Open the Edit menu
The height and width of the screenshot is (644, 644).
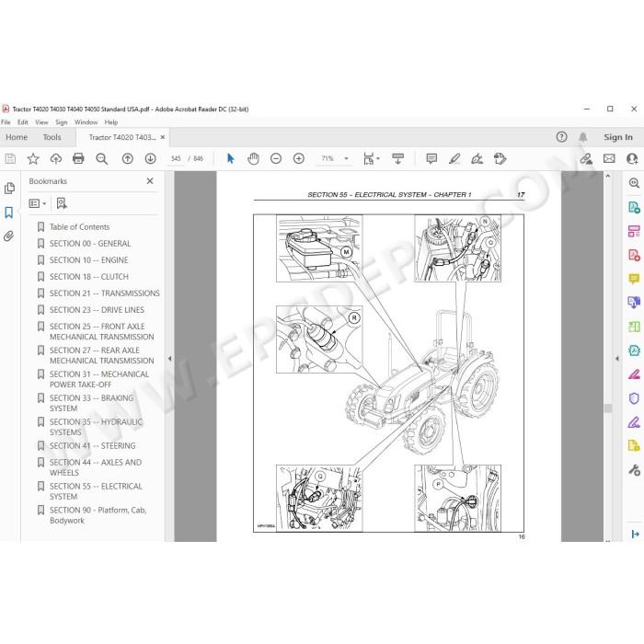click(23, 122)
